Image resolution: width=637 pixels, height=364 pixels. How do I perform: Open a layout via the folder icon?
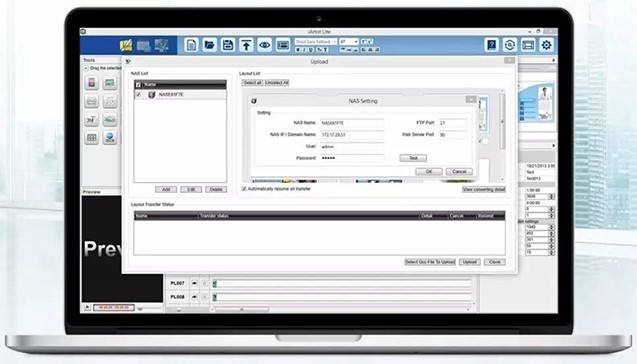click(210, 45)
